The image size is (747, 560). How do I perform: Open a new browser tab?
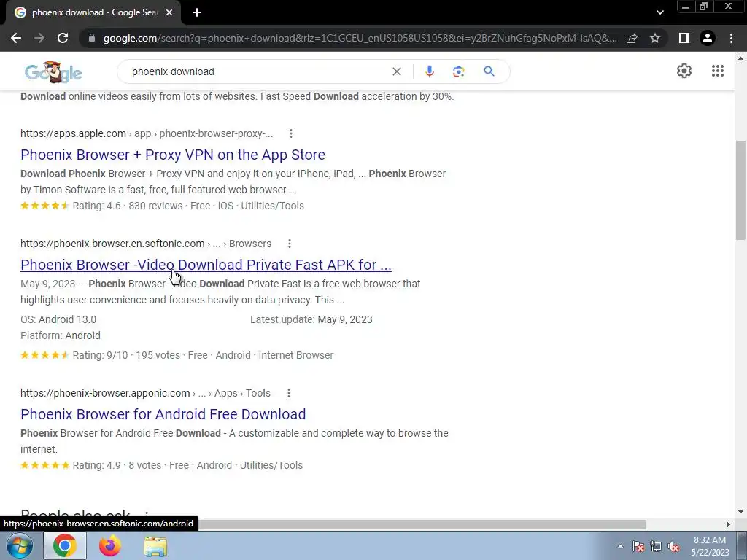(197, 12)
